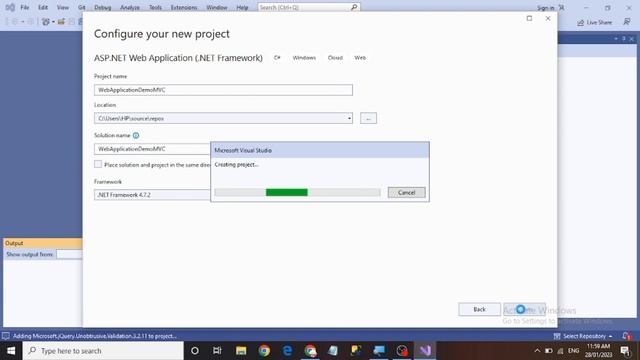Screen dimensions: 640x360
Task: Open the Action Center notification icon
Action: [625, 351]
